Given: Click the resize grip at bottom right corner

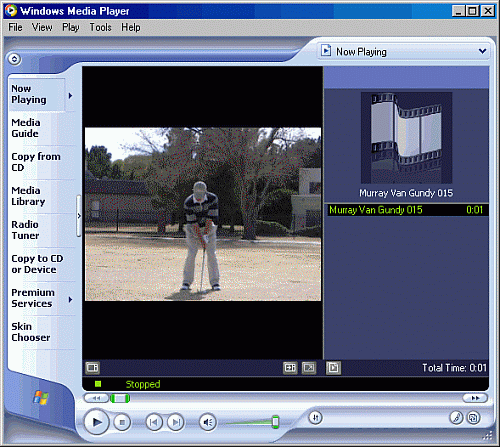Looking at the screenshot, I should click(x=488, y=436).
